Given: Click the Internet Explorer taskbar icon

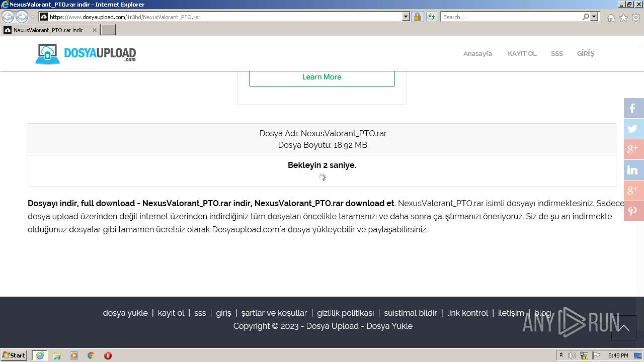Looking at the screenshot, I should 40,355.
